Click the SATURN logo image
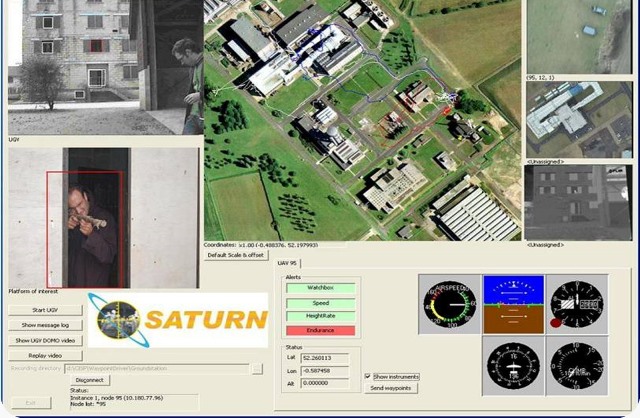The height and width of the screenshot is (418, 640). [177, 319]
